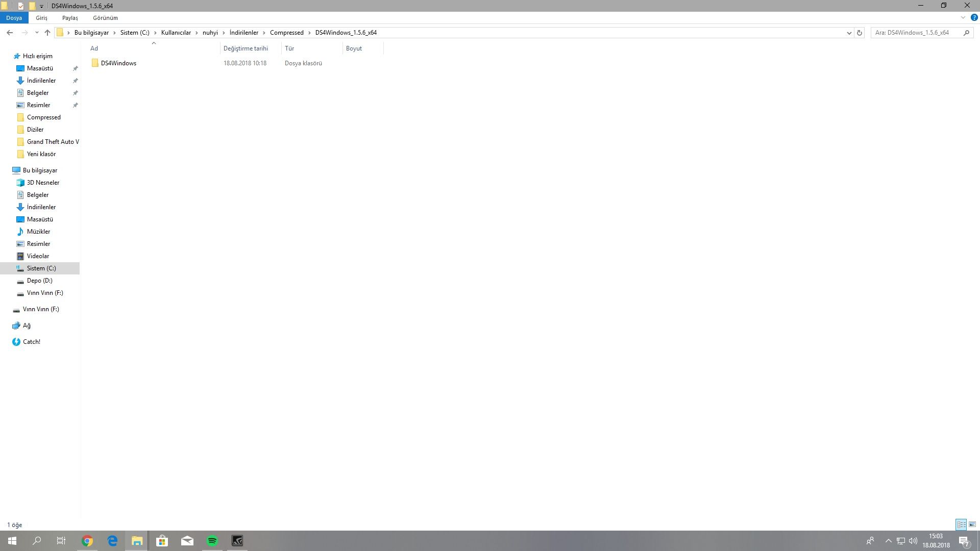Switch to the Görünüm ribbon tab
Viewport: 980px width, 551px height.
tap(105, 18)
